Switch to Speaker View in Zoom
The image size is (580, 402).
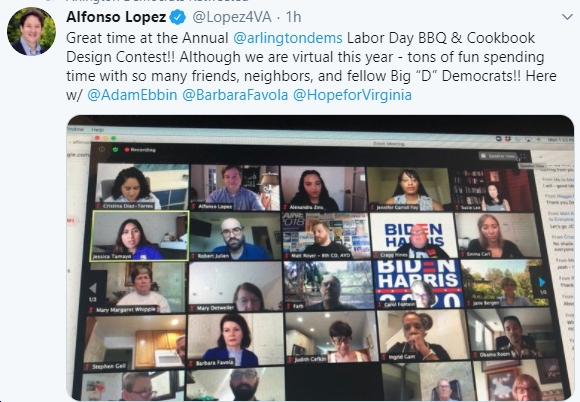[x=498, y=156]
